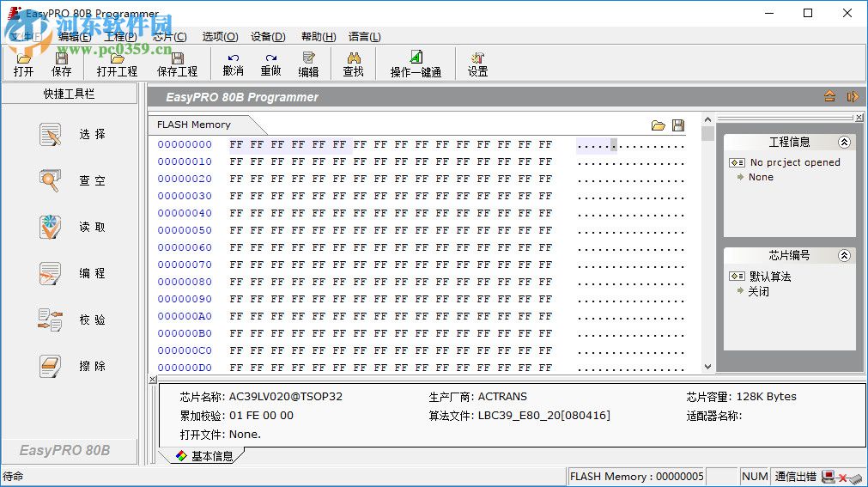Click the No project opened item icon
868x487 pixels.
(x=737, y=162)
